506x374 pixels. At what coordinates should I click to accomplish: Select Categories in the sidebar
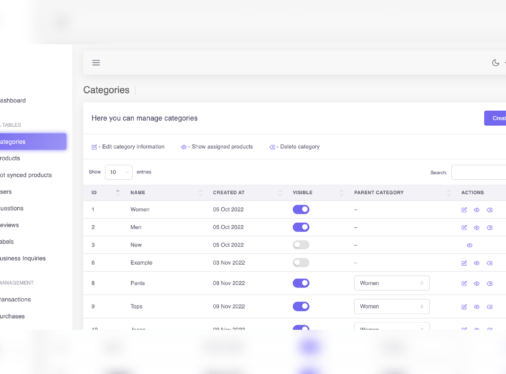(33, 142)
